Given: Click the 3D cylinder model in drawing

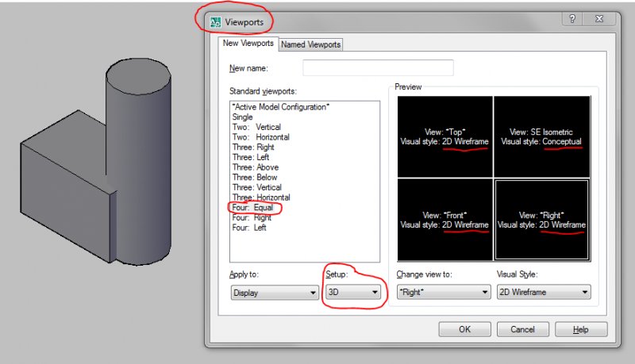Looking at the screenshot, I should coord(138,162).
